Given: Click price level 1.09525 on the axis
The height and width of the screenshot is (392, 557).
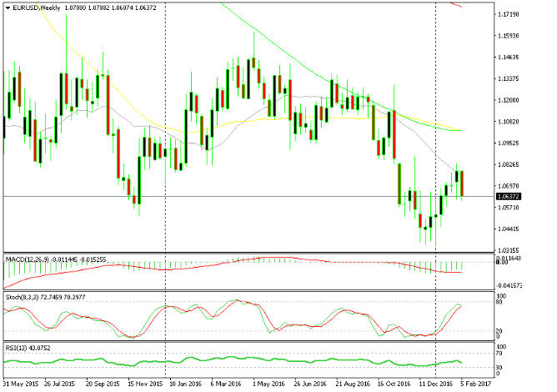Looking at the screenshot, I should coord(509,143).
